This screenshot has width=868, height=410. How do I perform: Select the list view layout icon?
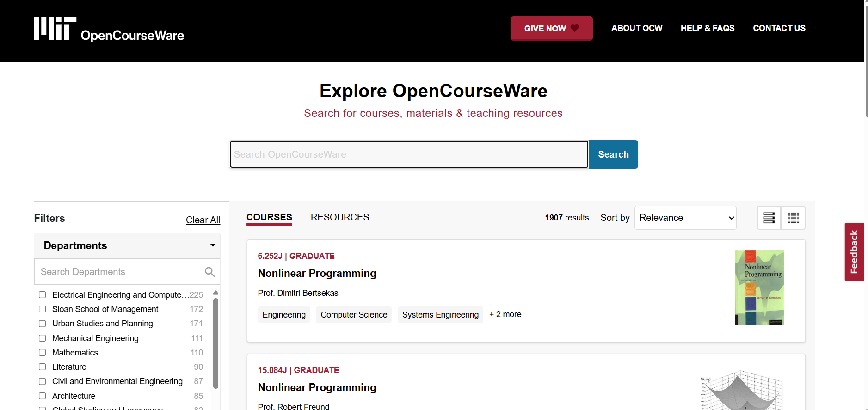[x=769, y=218]
